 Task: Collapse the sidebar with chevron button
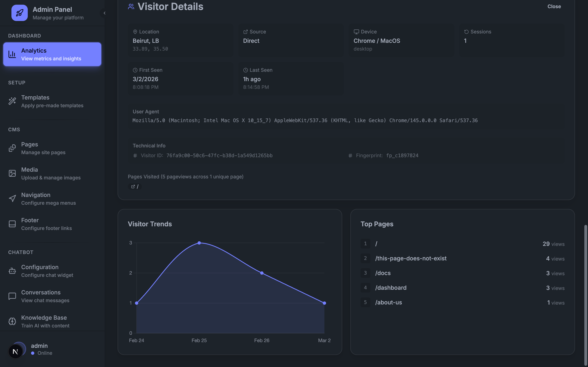pyautogui.click(x=105, y=13)
